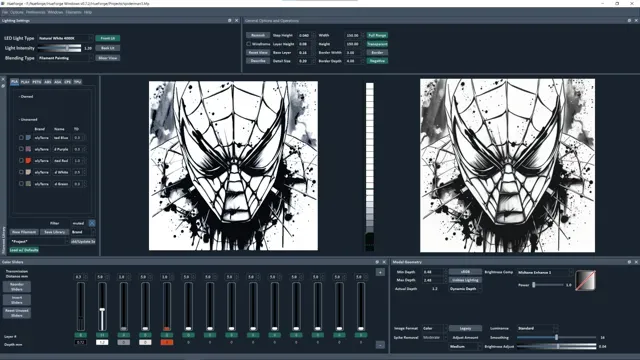Open the Luminance Standard dropdown
Viewport: 640px width, 360px height.
537,328
